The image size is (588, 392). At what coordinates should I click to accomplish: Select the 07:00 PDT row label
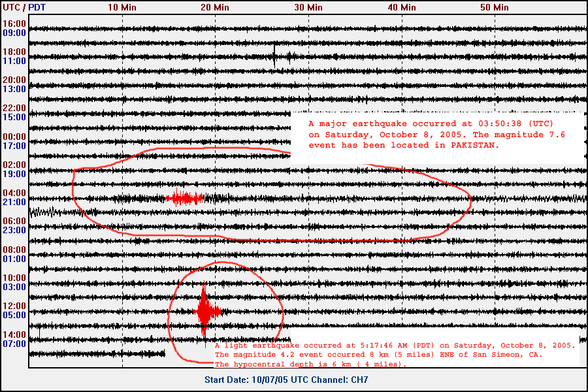(14, 343)
